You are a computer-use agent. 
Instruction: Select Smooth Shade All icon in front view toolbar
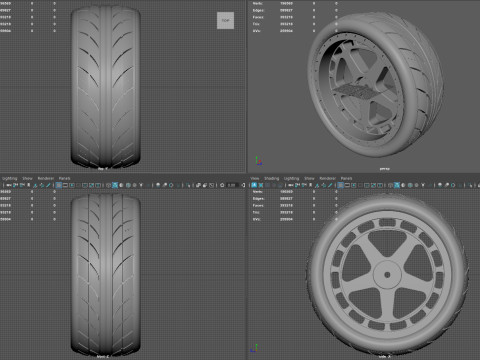115,185
